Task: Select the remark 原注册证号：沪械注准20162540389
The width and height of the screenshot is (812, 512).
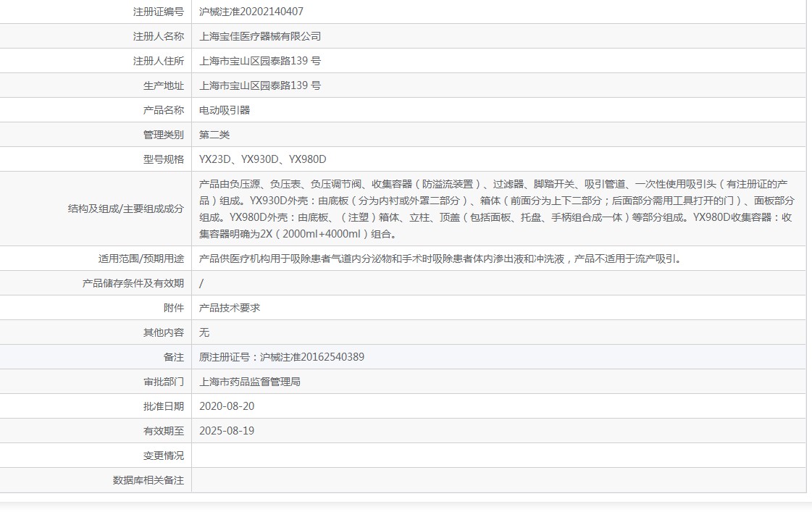Action: [282, 357]
